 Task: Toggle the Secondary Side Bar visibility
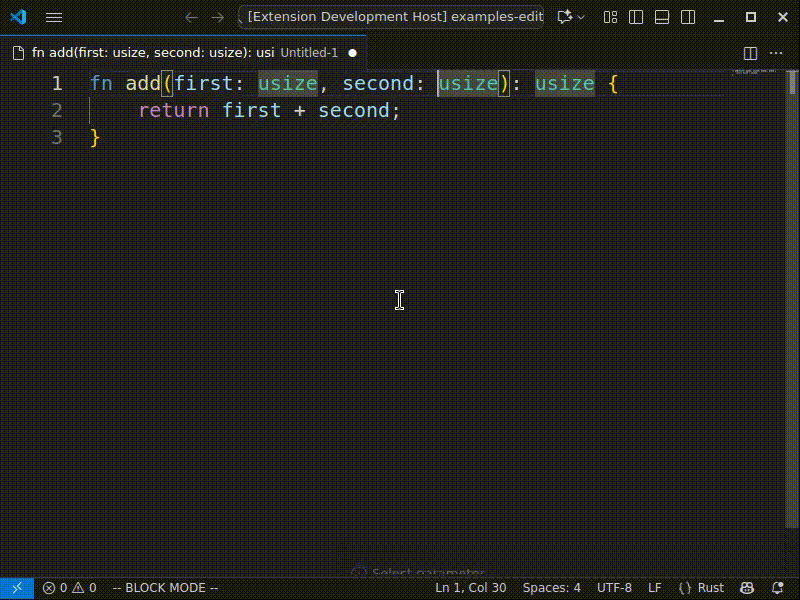click(688, 17)
